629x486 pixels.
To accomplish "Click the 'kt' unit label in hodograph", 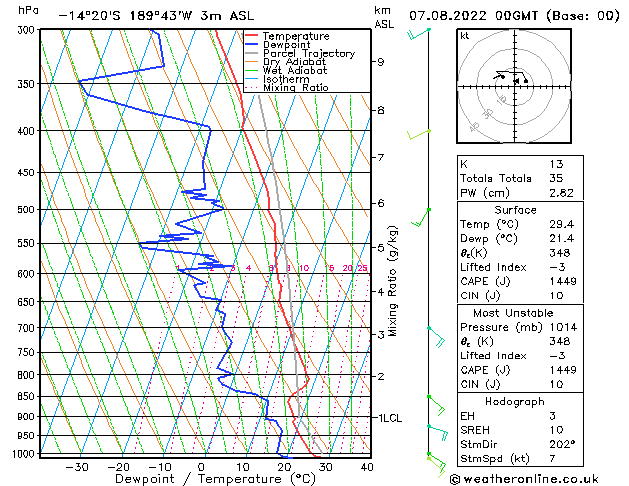I will (465, 36).
